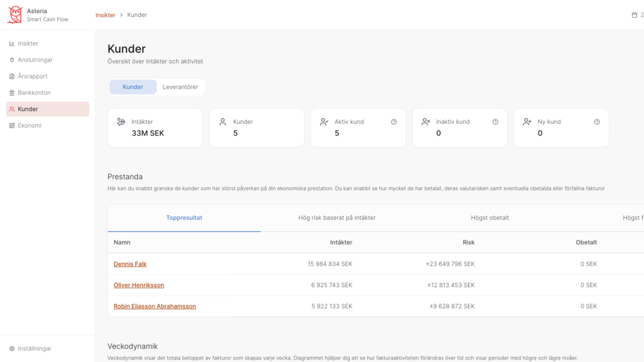
Task: Open Ekonomi in the sidebar
Action: (29, 126)
